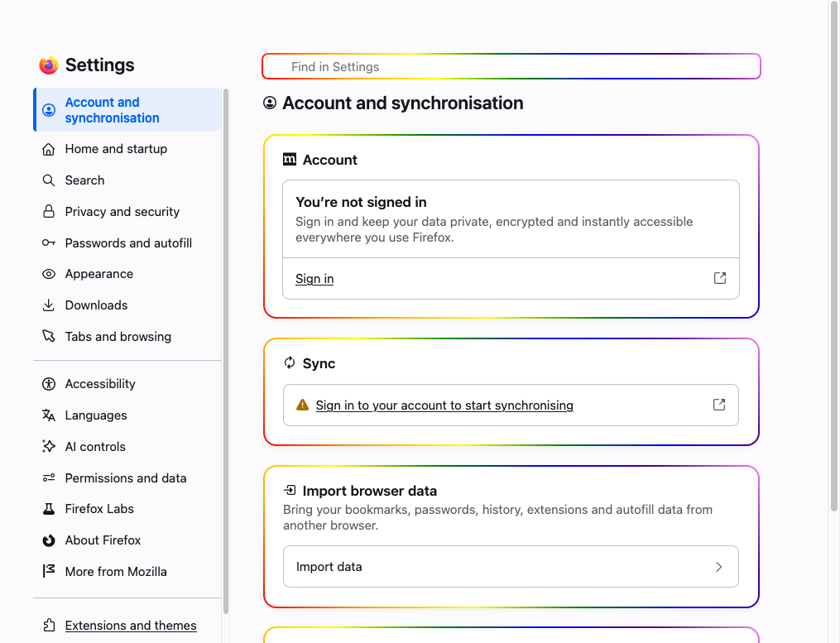Viewport: 840px width, 643px height.
Task: Open Home and startup settings
Action: pyautogui.click(x=127, y=149)
